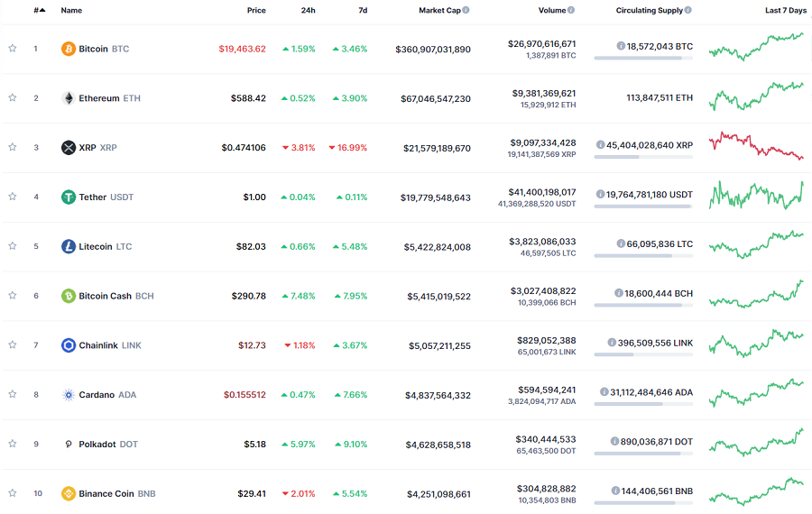Screen dimensions: 812x514
Task: Click the XRP black logo icon
Action: coord(69,148)
